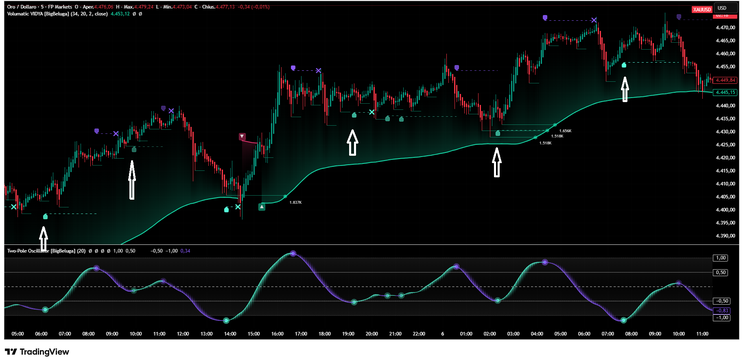This screenshot has width=743, height=364.
Task: Click the cyan buy marker near 13:50
Action: click(226, 209)
